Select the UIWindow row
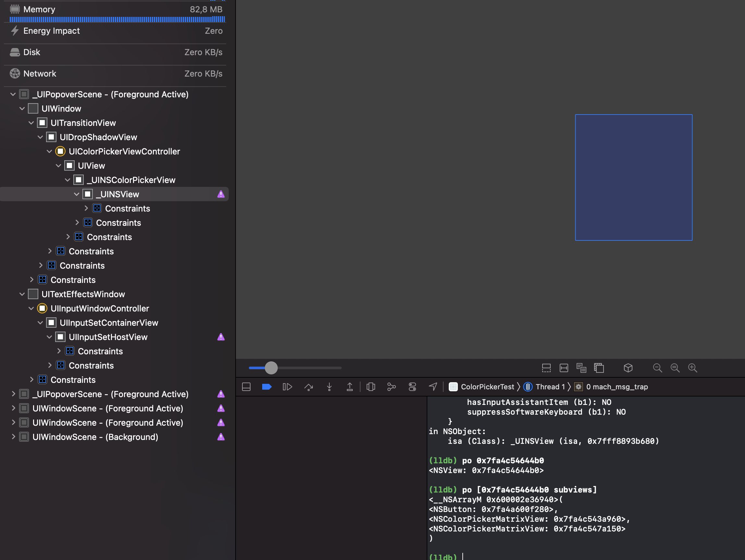745x560 pixels. pyautogui.click(x=115, y=108)
